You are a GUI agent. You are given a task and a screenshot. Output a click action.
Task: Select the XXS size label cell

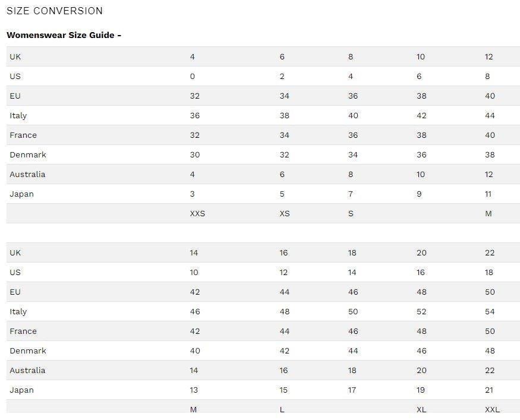pyautogui.click(x=197, y=214)
